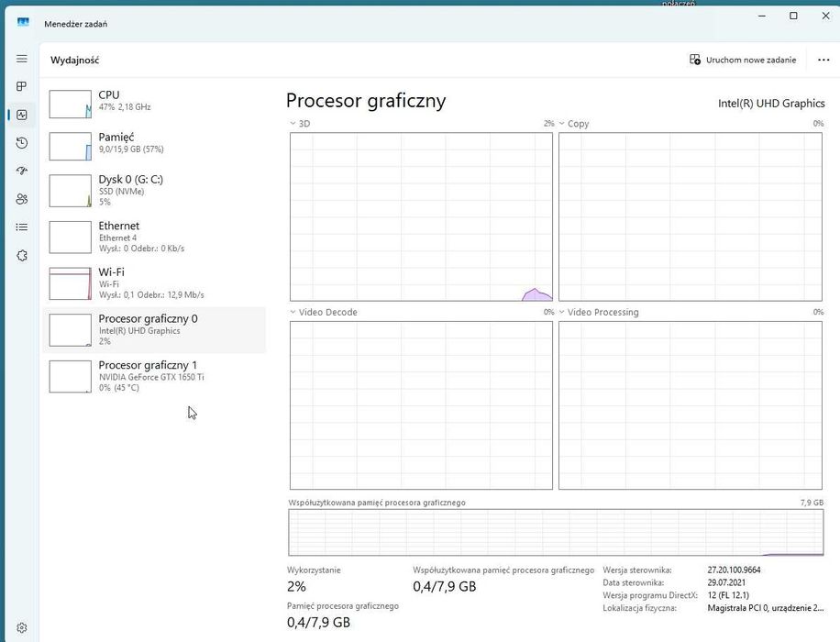Select Procesor graficzny 0 entry
840x642 pixels.
154,329
